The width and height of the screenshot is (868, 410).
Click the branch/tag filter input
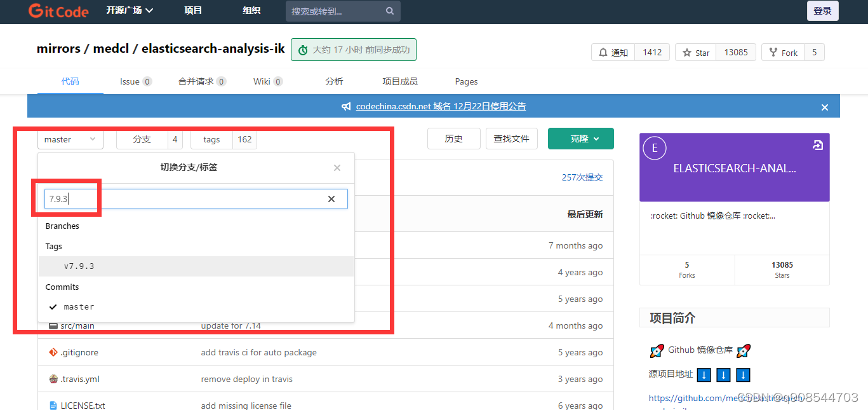coord(196,199)
